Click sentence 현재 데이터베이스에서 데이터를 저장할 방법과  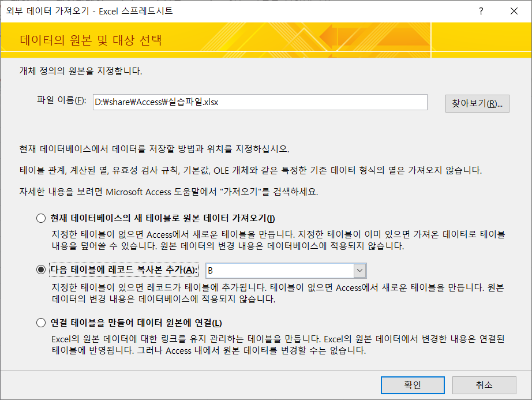(155, 149)
